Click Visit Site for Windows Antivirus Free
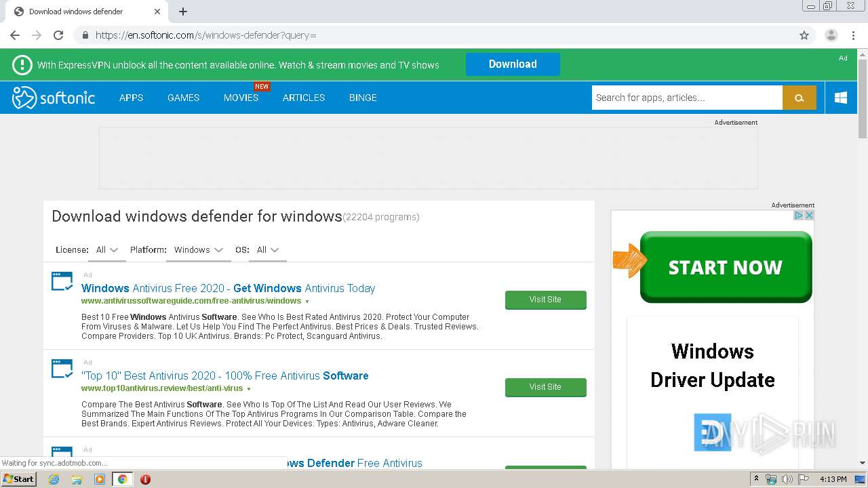The height and width of the screenshot is (488, 868). (x=545, y=300)
